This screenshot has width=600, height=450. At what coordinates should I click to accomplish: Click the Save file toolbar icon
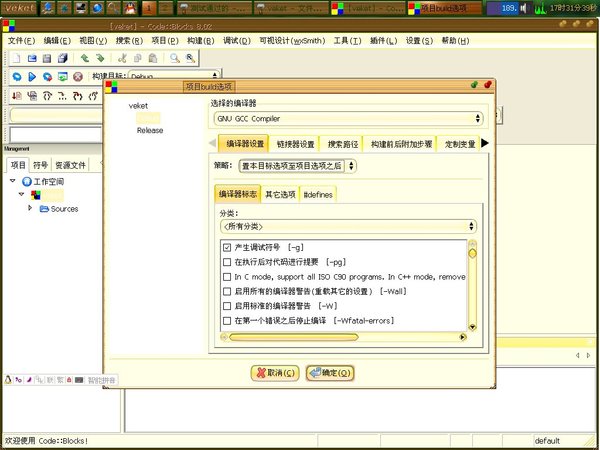(x=47, y=59)
